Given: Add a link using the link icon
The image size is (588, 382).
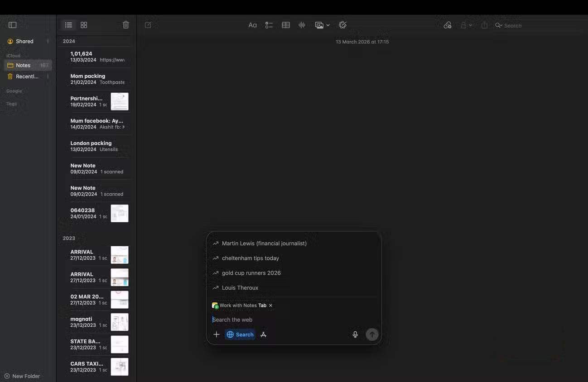Looking at the screenshot, I should pos(448,25).
